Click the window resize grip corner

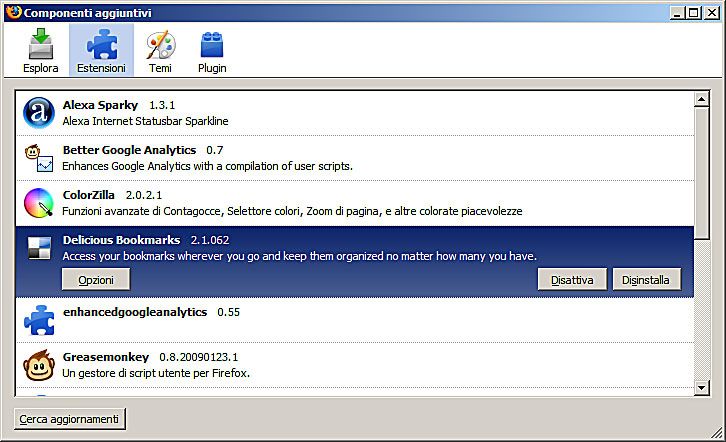click(x=717, y=433)
